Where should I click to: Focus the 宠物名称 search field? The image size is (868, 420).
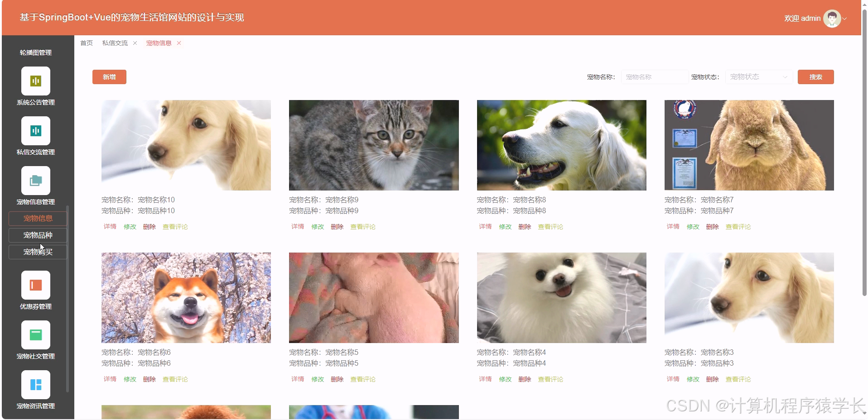click(655, 77)
